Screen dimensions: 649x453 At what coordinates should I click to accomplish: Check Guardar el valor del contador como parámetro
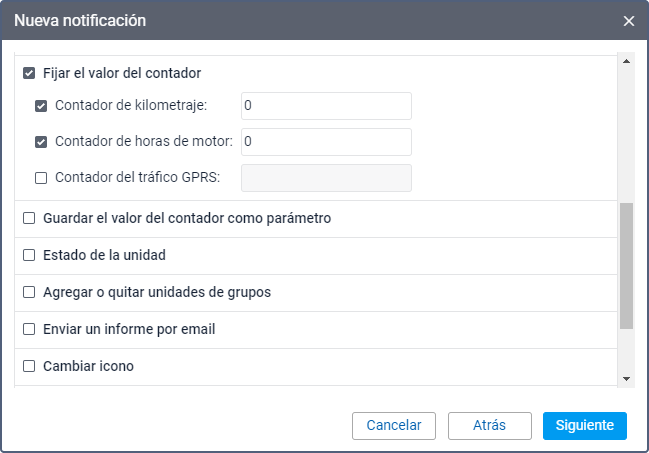tap(29, 218)
